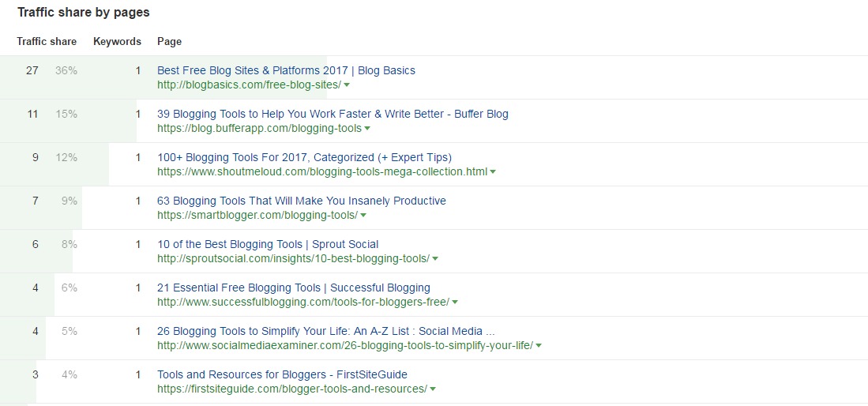Open '21 Essential Free Blogging Tools' page title
The image size is (868, 406).
[x=293, y=288]
